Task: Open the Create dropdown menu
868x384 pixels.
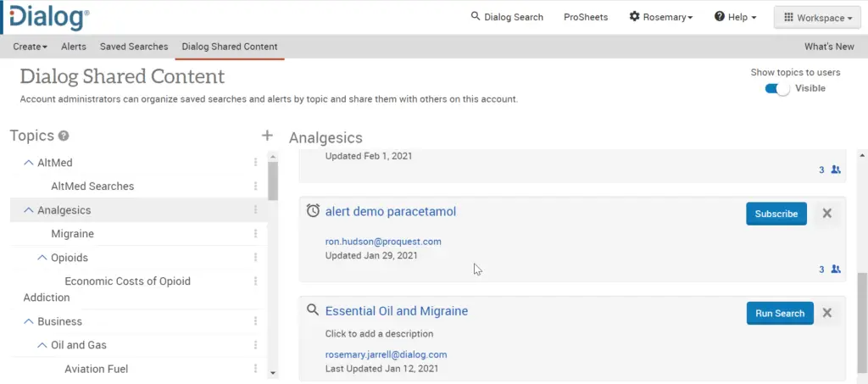Action: pos(30,47)
